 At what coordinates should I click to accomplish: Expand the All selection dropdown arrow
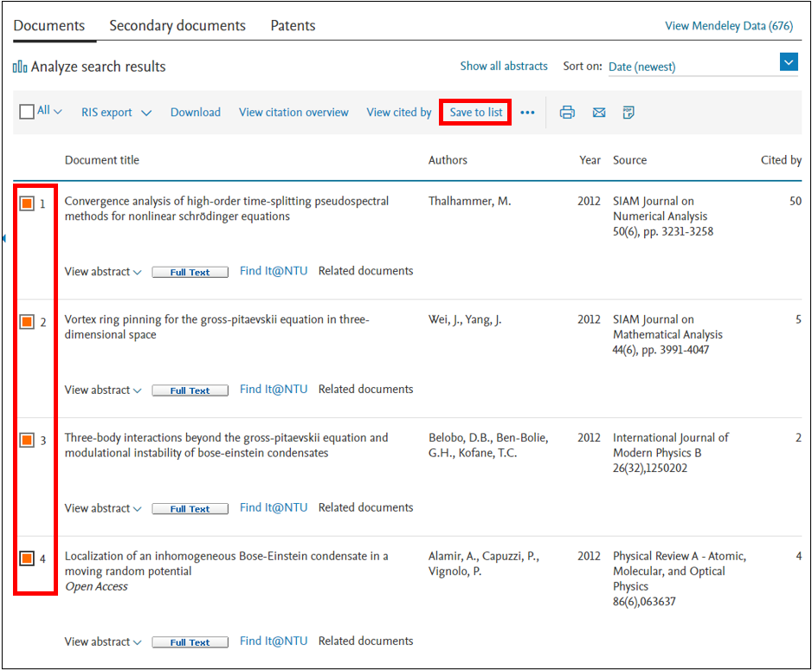[57, 112]
